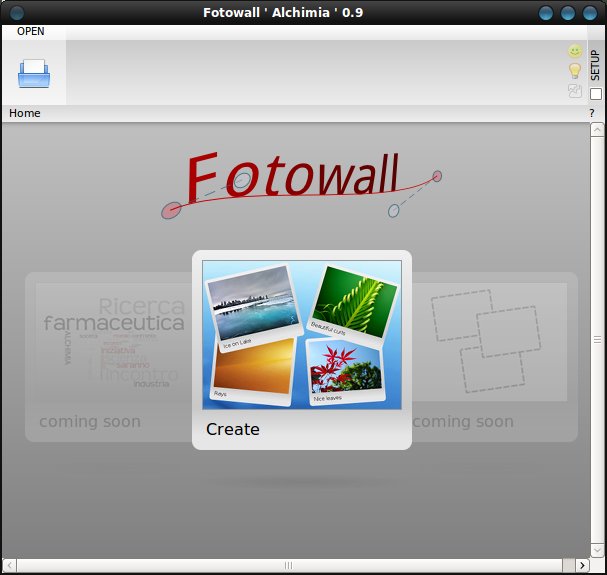Click the Beautiful curls photo
Screen dimensions: 607x575
click(353, 305)
